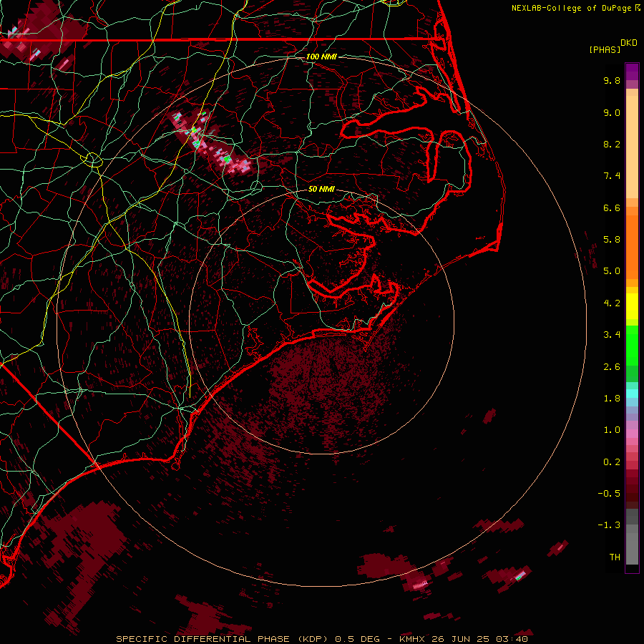Click the 3.4 legend value
Screen dimensions: 644x644
(x=612, y=335)
